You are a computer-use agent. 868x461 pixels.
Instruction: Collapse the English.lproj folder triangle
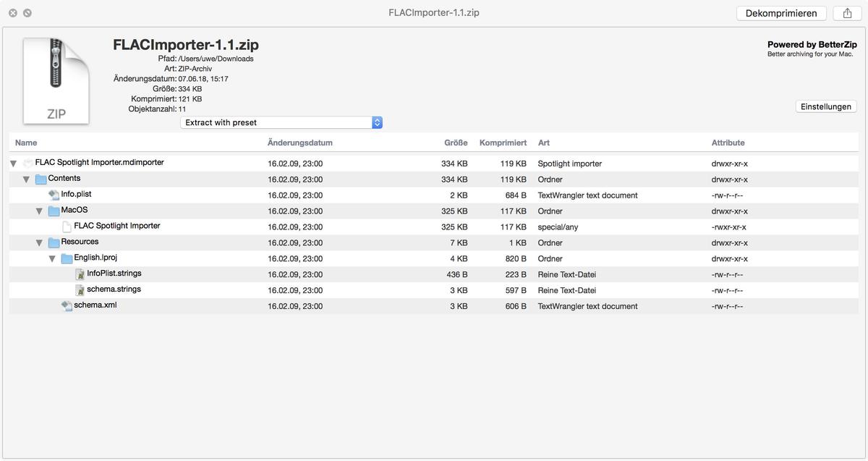(x=52, y=258)
